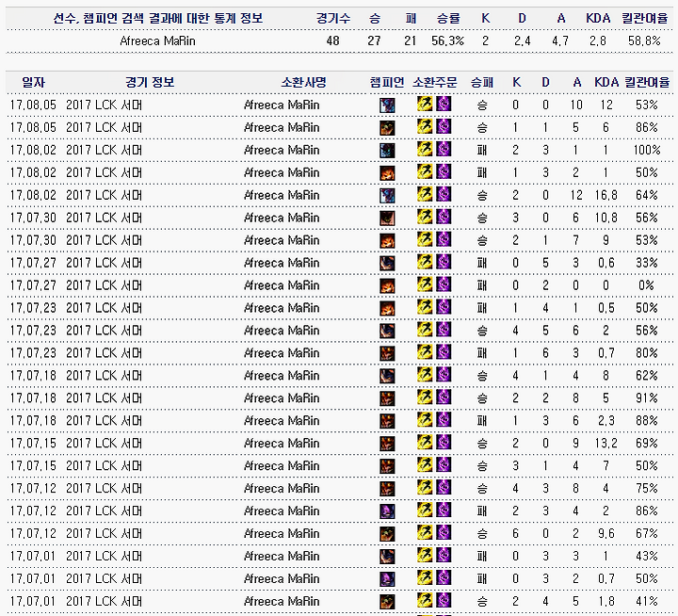This screenshot has width=678, height=616.
Task: Click Teleport spell icon in the 88% kill participation row
Action: [444, 419]
